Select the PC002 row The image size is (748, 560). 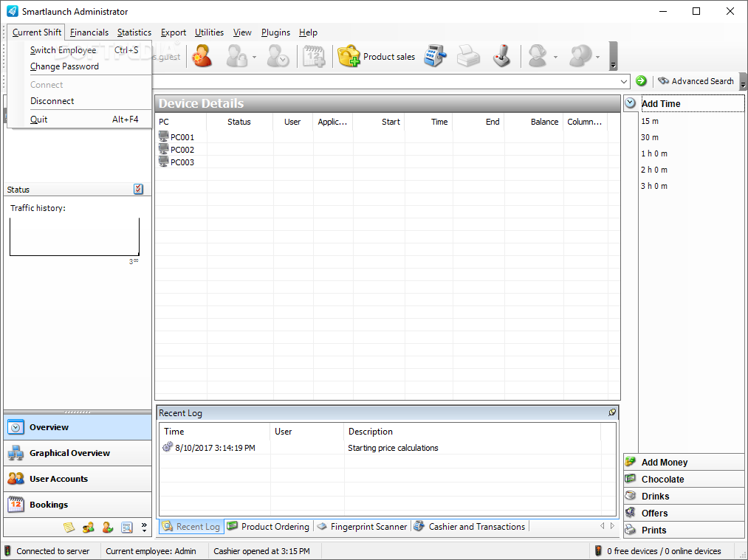(x=388, y=150)
